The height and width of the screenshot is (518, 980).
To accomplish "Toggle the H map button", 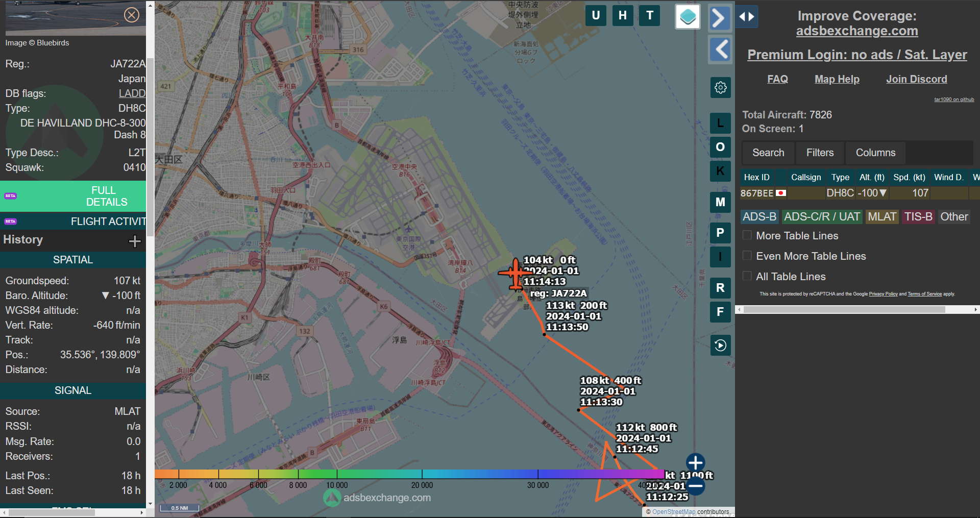I will click(x=623, y=15).
